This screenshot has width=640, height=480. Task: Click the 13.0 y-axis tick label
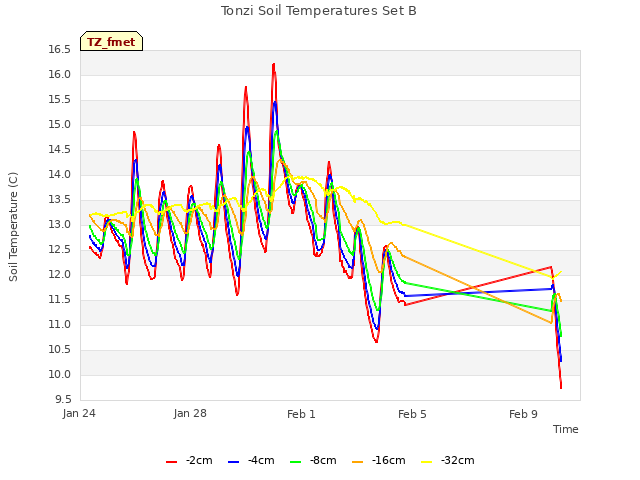[x=60, y=224]
